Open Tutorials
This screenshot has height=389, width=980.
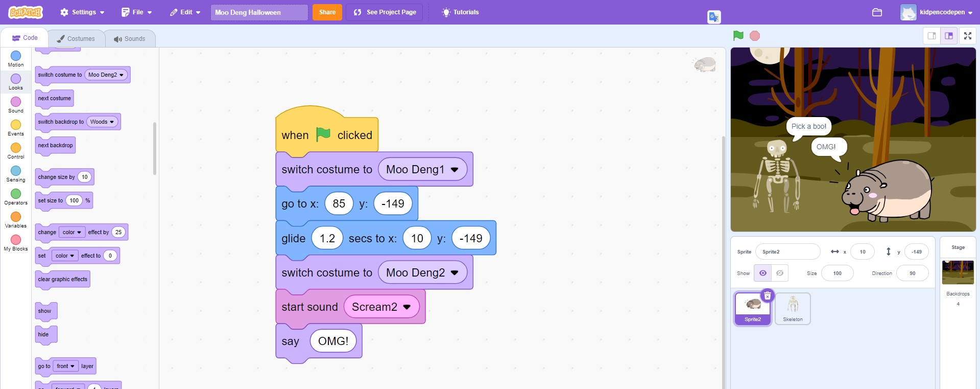point(461,12)
